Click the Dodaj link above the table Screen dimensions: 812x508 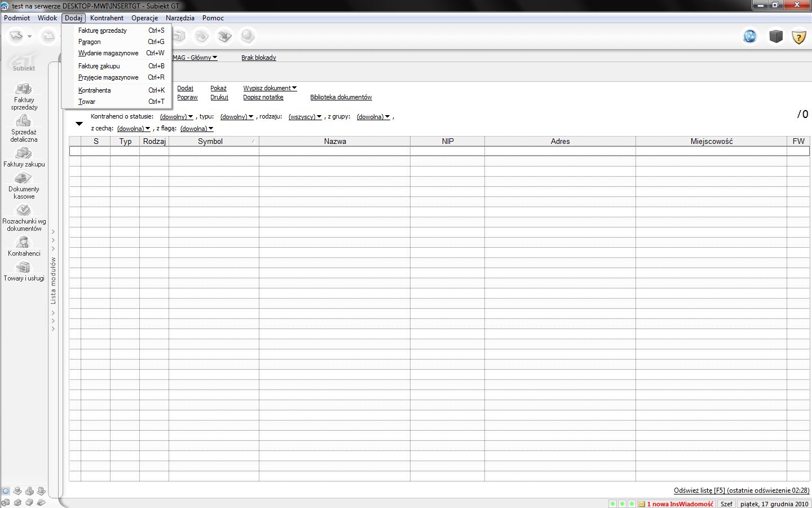[x=185, y=88]
